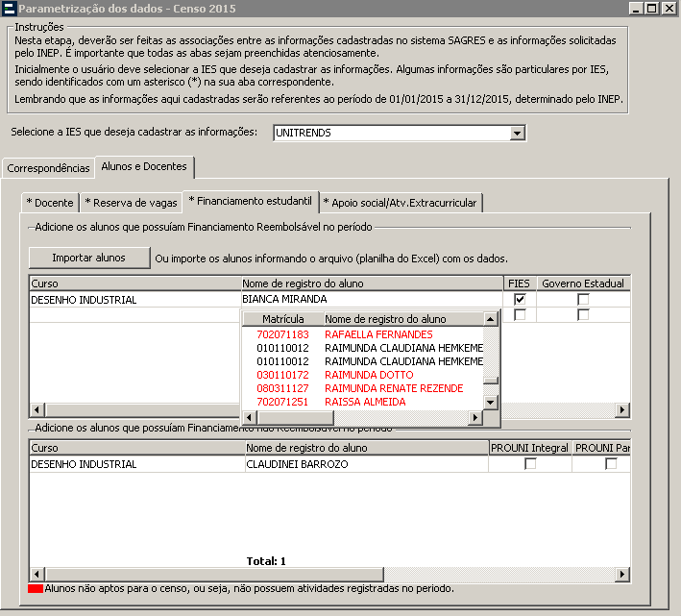The image size is (681, 616).
Task: Check PROUNI Integral for Claudinei Barrozo
Action: (530, 464)
